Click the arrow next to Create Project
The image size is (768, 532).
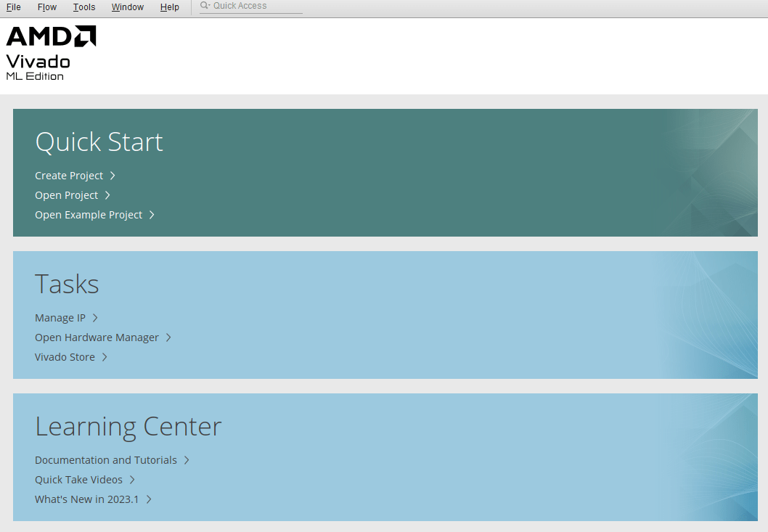click(112, 175)
